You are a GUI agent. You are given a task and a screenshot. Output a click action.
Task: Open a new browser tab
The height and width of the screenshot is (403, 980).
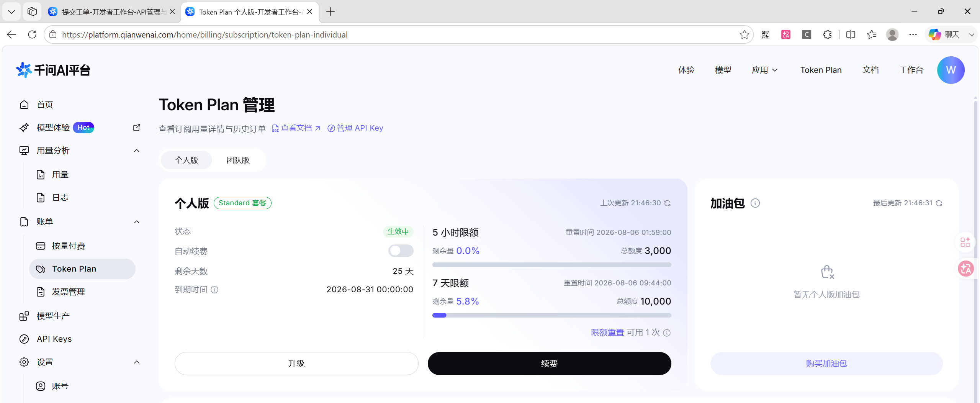point(330,12)
